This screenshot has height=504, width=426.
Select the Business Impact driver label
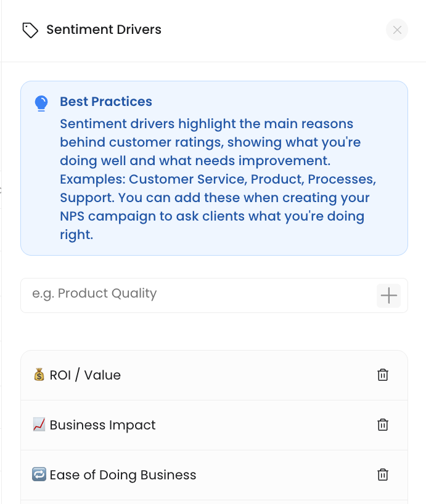(x=102, y=425)
